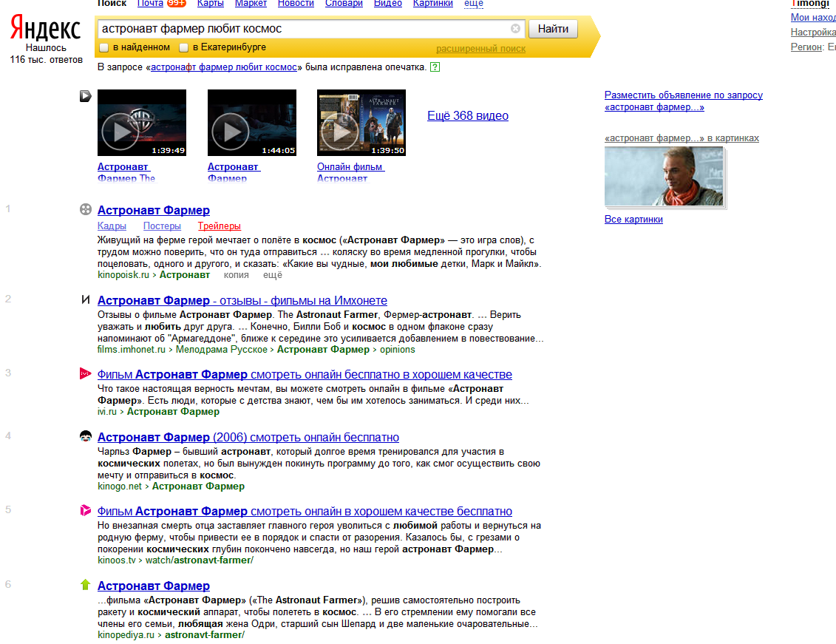The height and width of the screenshot is (644, 836).
Task: Open 'расширенный поиск' advanced search link
Action: [x=480, y=49]
